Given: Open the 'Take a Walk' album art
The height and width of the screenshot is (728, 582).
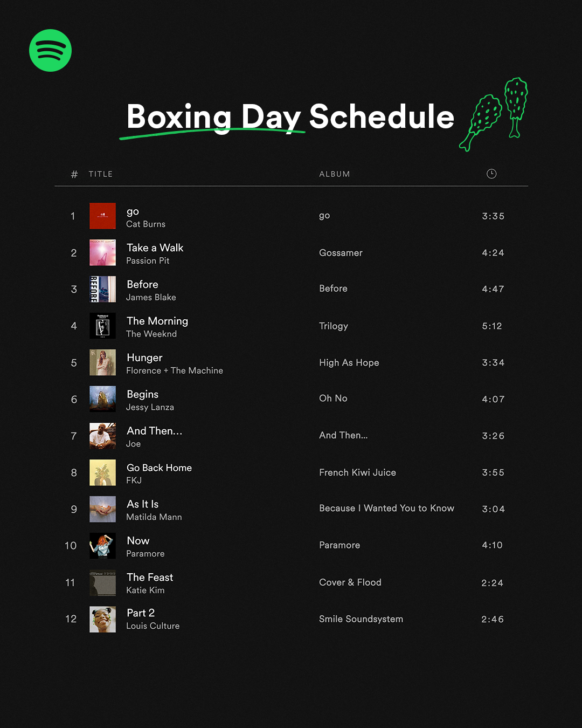Looking at the screenshot, I should pyautogui.click(x=102, y=252).
